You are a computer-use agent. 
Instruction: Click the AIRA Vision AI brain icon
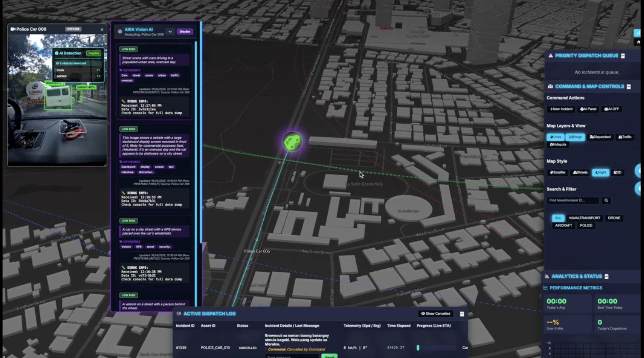click(x=120, y=31)
